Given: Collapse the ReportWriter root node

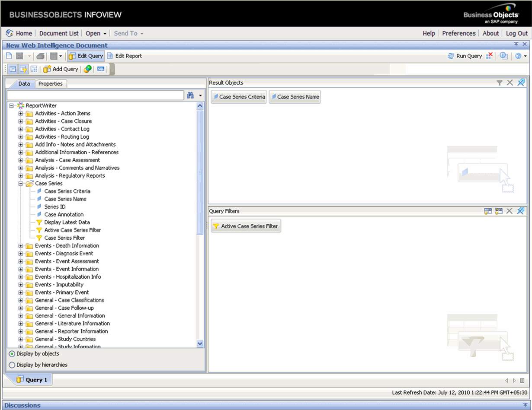Looking at the screenshot, I should pos(12,106).
